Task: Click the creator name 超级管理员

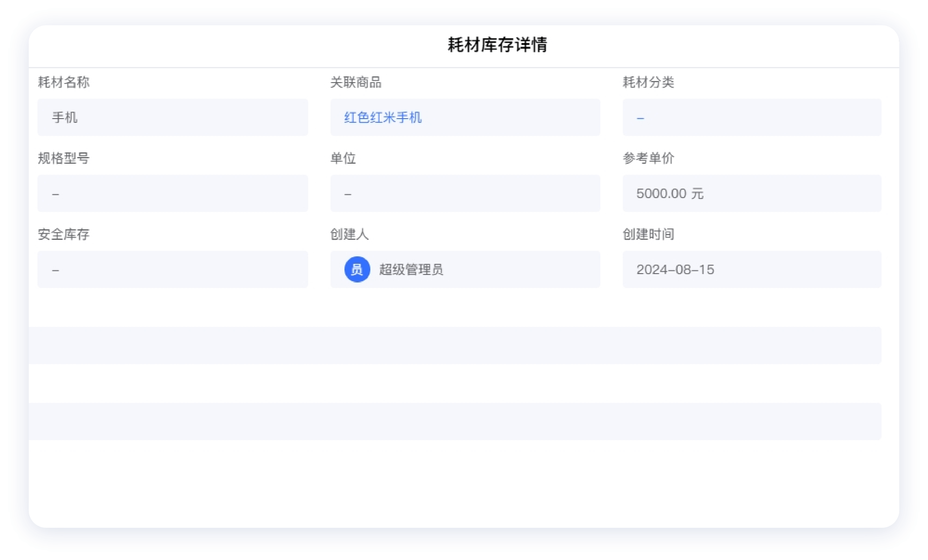Action: [x=411, y=269]
